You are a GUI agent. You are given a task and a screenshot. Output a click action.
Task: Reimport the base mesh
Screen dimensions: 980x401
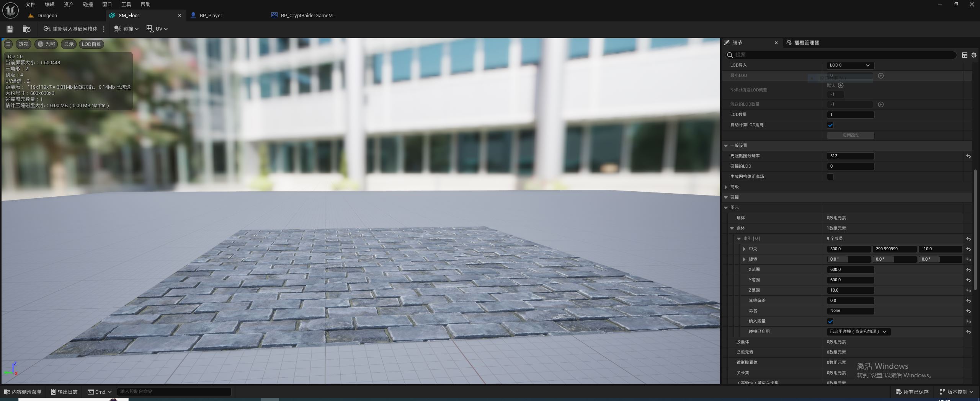[70, 29]
